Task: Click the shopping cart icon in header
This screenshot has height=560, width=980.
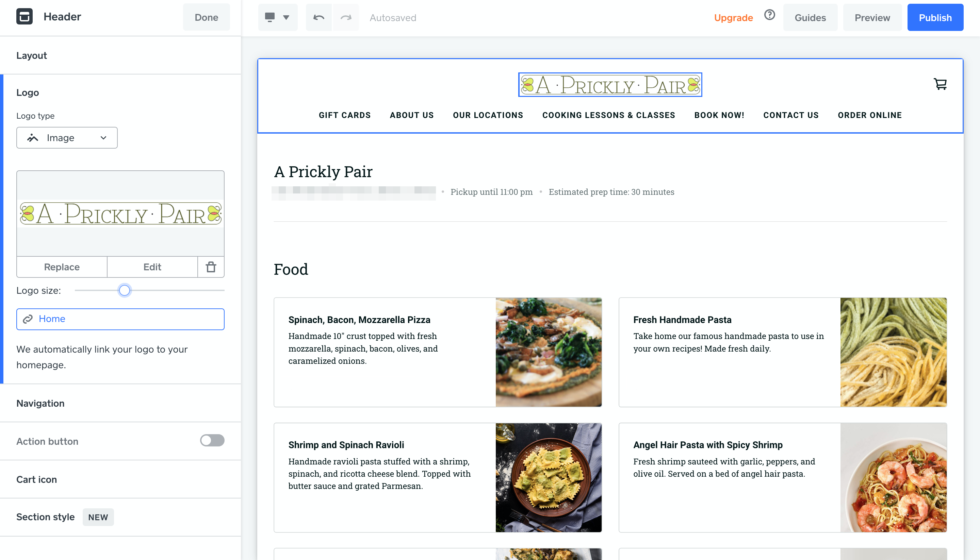Action: point(940,84)
